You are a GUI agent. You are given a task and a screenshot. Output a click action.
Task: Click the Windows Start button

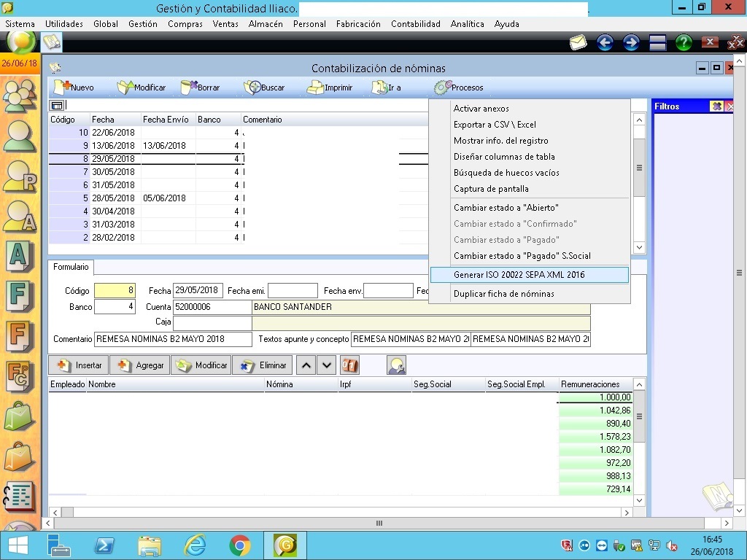[18, 545]
